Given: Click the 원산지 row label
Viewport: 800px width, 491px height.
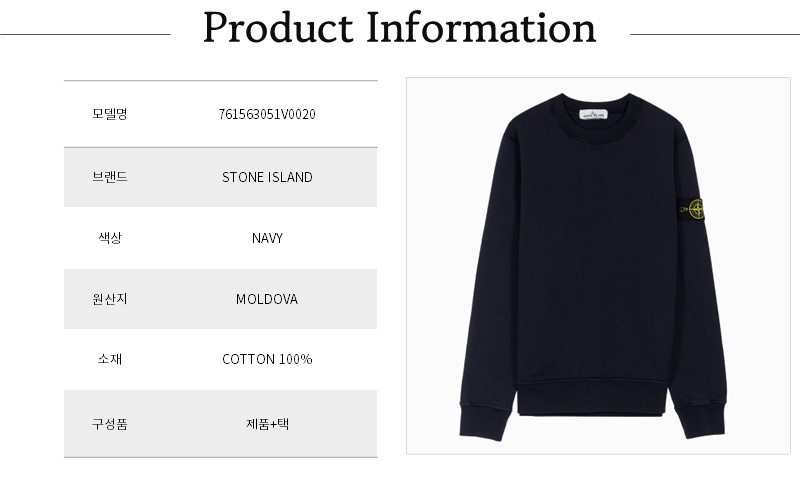Looking at the screenshot, I should click(x=109, y=299).
